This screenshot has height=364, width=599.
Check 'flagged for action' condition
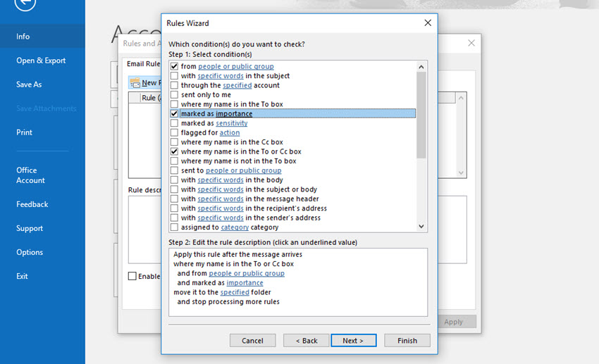pyautogui.click(x=174, y=132)
